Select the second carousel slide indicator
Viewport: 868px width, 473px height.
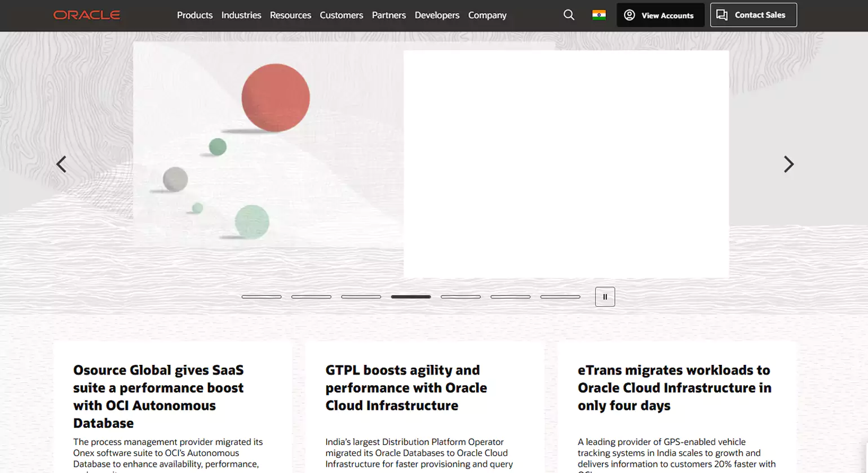tap(311, 297)
